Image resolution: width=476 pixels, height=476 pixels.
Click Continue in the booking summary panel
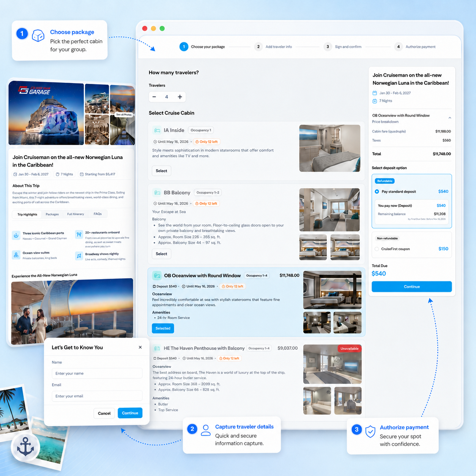412,287
